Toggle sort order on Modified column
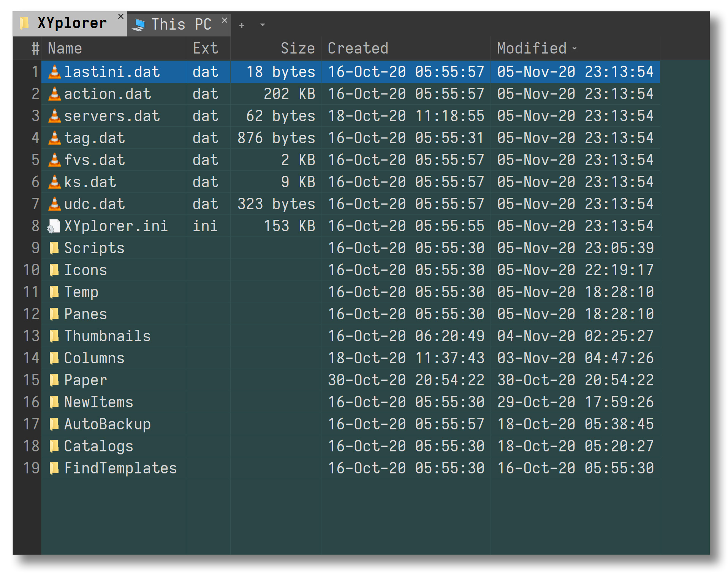 click(532, 48)
